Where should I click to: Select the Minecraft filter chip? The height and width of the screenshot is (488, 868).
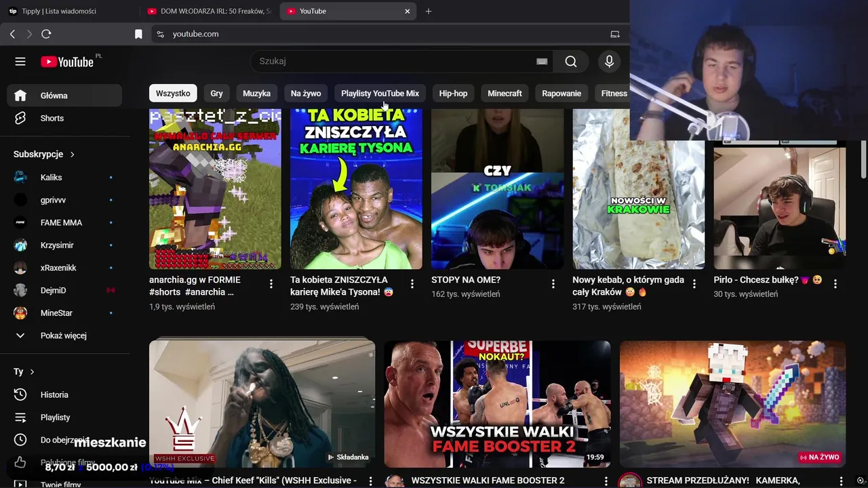(x=505, y=94)
